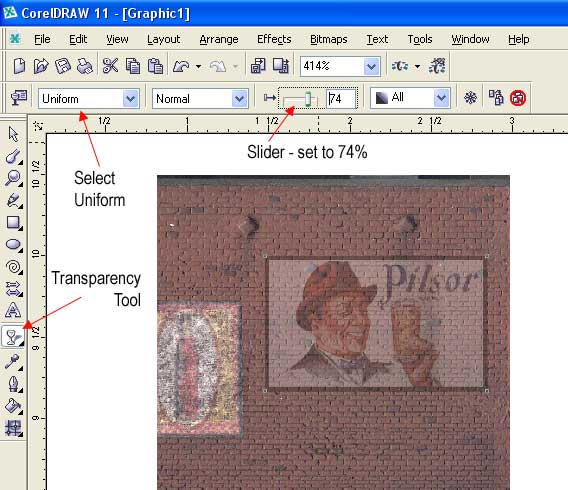Click the Clear Transparency button
This screenshot has height=490, width=568.
(518, 98)
